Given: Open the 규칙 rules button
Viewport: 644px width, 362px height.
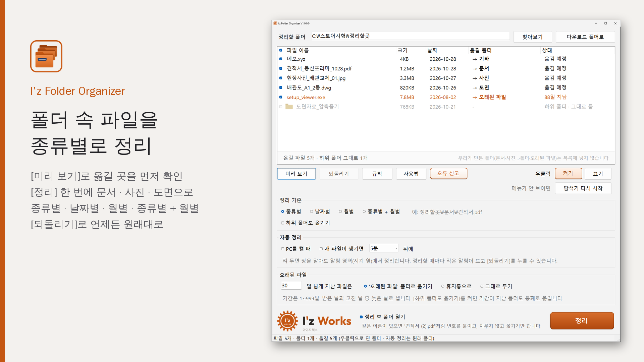Looking at the screenshot, I should [x=377, y=174].
